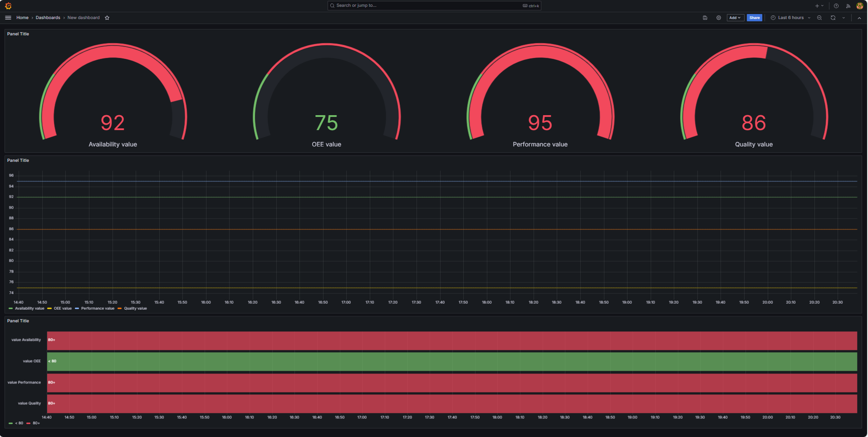Navigate to Dashboards breadcrumb
The image size is (868, 437).
coord(48,18)
